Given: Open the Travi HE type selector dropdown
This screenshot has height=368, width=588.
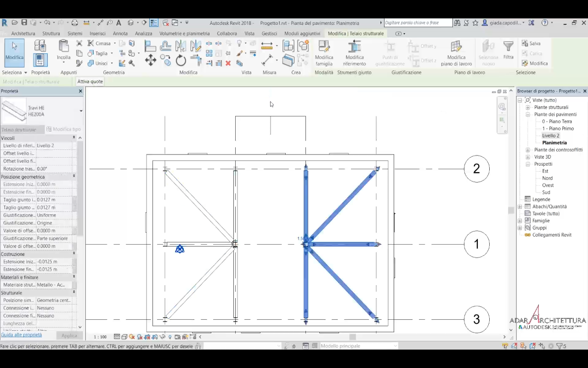Looking at the screenshot, I should (81, 111).
